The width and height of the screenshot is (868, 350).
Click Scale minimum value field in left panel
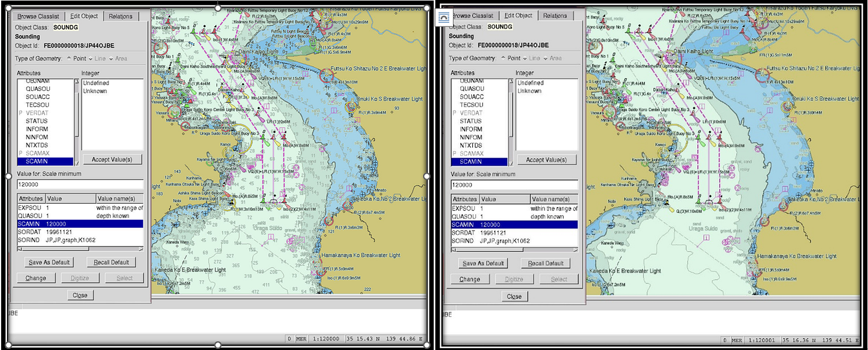[x=80, y=184]
